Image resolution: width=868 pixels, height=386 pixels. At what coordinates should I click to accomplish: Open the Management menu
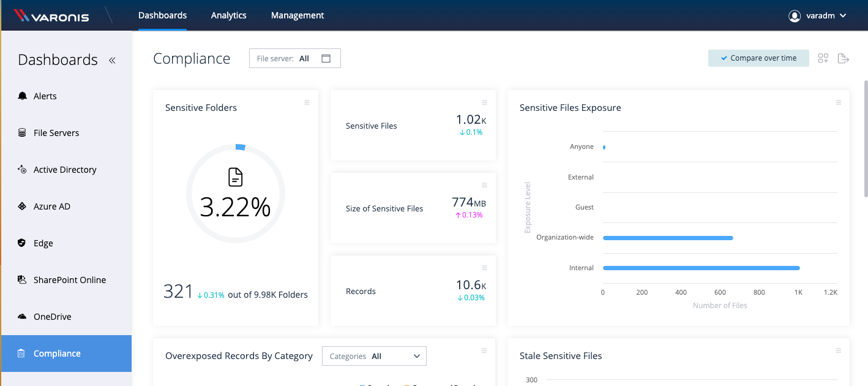pos(297,15)
